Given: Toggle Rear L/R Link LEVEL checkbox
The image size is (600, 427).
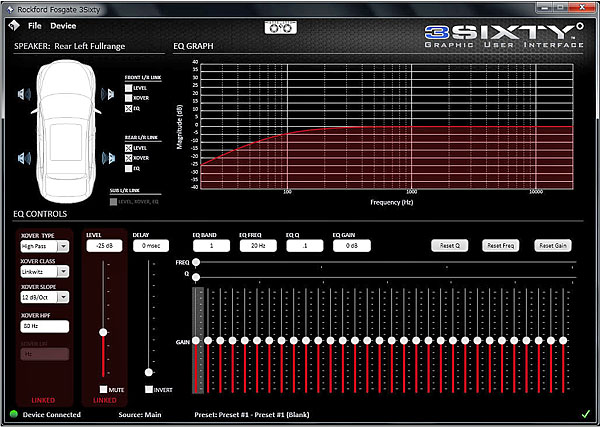Looking at the screenshot, I should click(129, 148).
